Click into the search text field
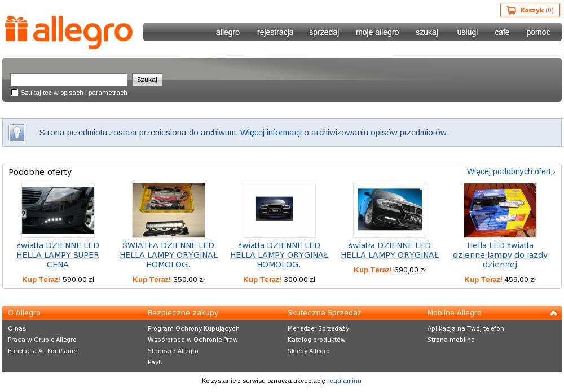Viewport: 564px width, 392px height. [x=69, y=80]
